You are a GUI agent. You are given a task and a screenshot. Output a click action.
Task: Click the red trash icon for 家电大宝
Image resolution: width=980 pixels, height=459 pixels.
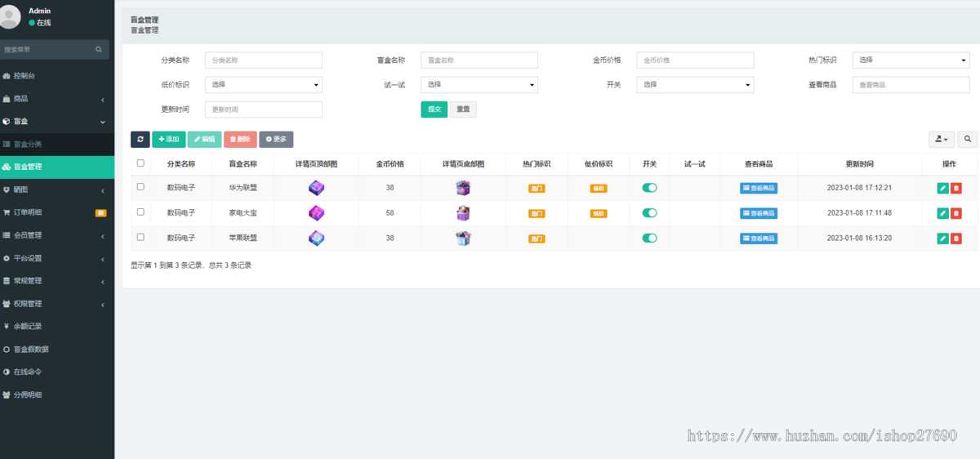956,213
